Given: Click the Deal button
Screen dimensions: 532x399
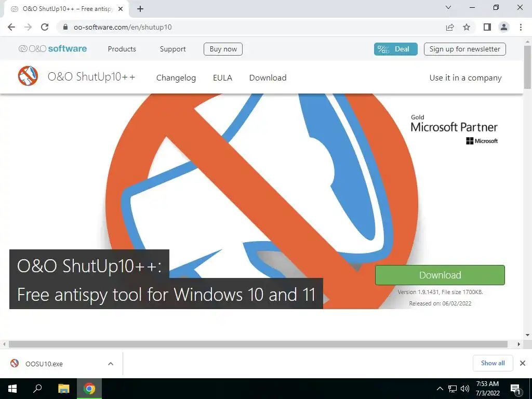Looking at the screenshot, I should click(x=395, y=49).
